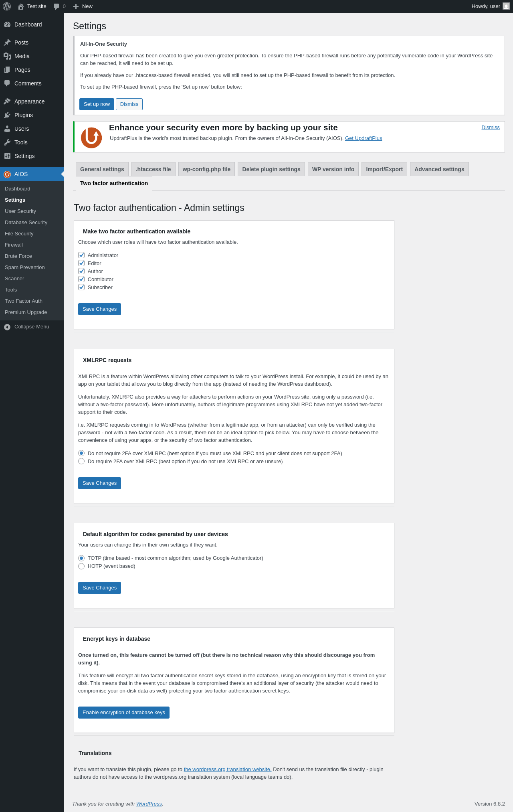Click the Posts pushpin icon
513x812 pixels.
point(7,43)
